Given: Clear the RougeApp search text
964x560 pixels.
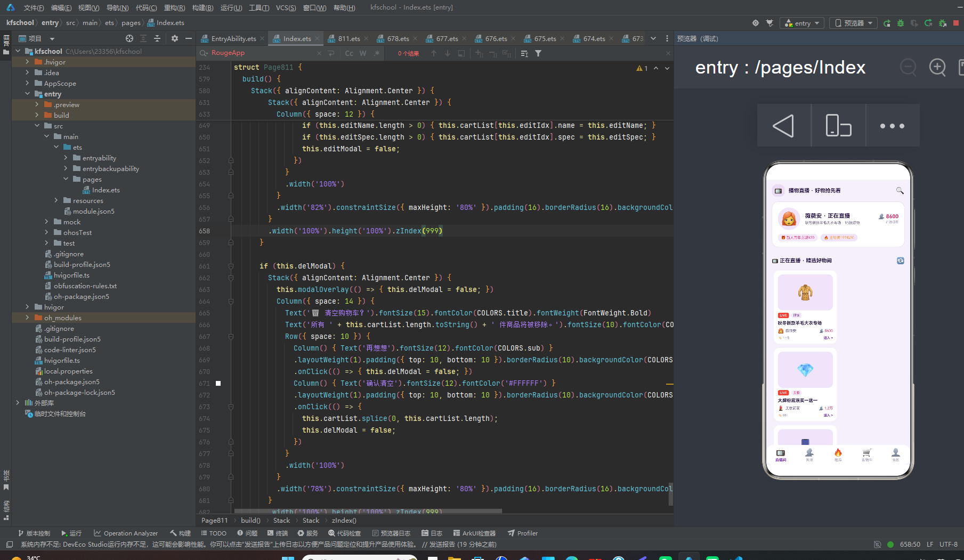Looking at the screenshot, I should (319, 53).
